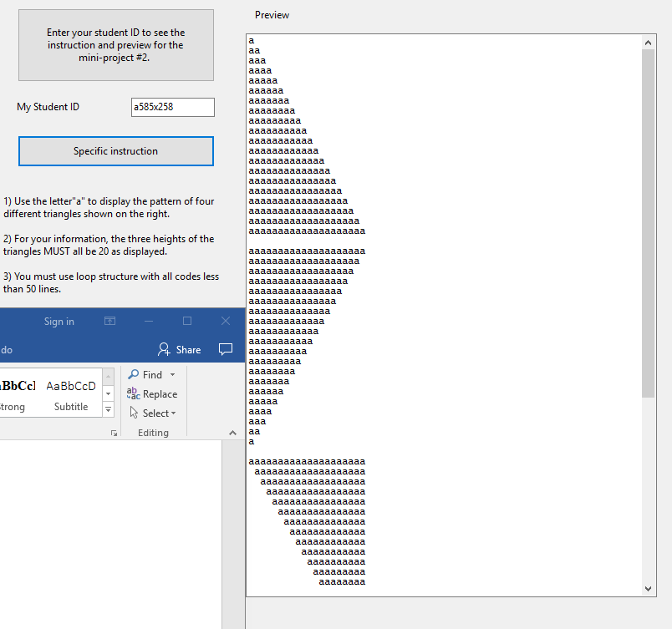This screenshot has width=672, height=629.
Task: Collapse the ribbon with the chevron
Action: [x=232, y=433]
